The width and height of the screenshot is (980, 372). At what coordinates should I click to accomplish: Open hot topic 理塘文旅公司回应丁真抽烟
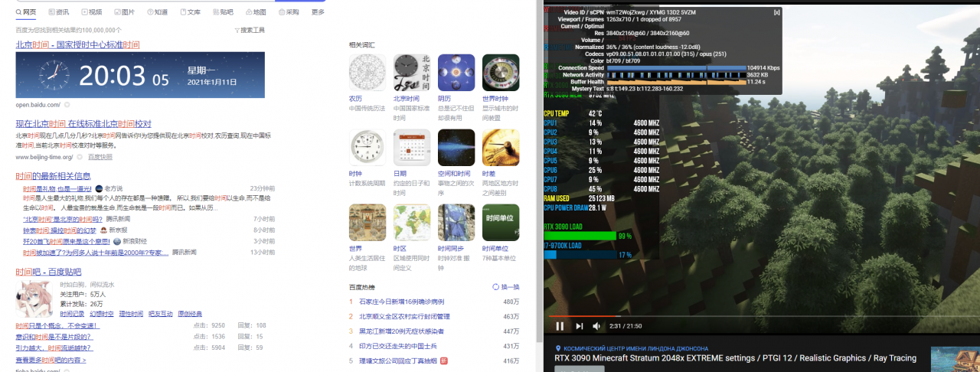click(x=398, y=361)
